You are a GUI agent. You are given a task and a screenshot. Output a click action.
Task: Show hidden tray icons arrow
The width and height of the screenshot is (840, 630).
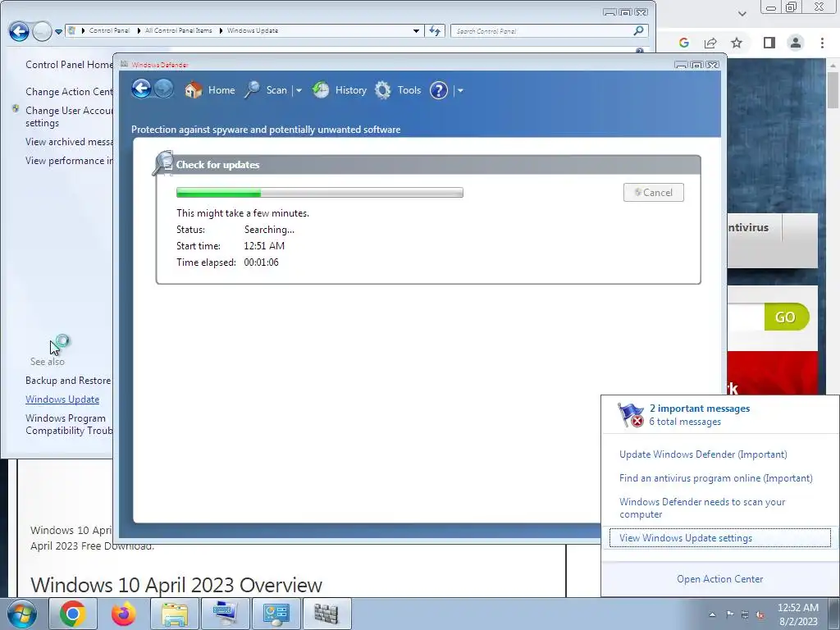pyautogui.click(x=713, y=614)
